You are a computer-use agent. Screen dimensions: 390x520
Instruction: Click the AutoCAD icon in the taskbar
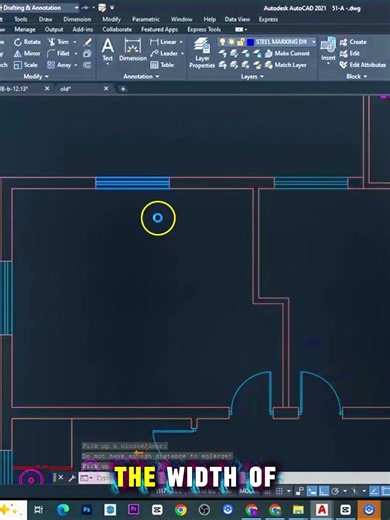tap(322, 510)
